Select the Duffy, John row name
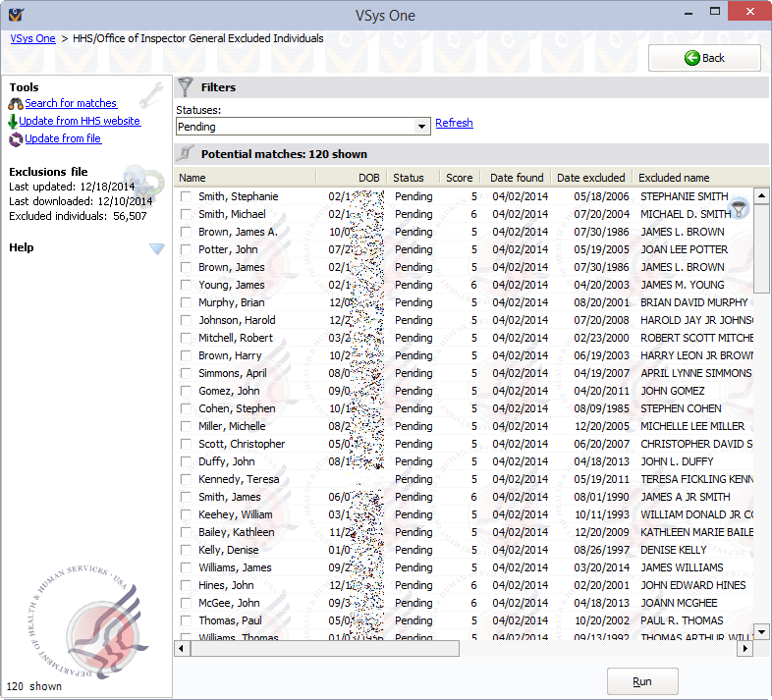772x700 pixels. [x=227, y=461]
